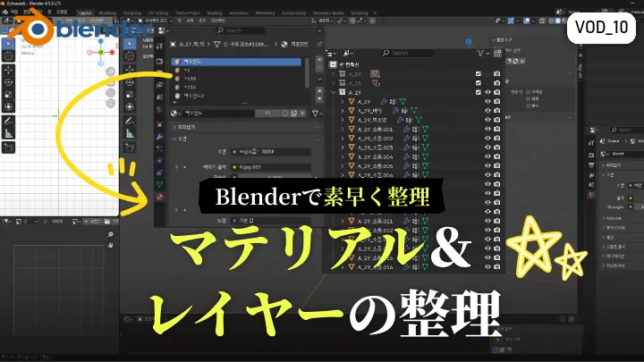Select the Cursor tool in 3D viewport toolbar
Image resolution: width=644 pixels, height=362 pixels.
pyautogui.click(x=130, y=56)
